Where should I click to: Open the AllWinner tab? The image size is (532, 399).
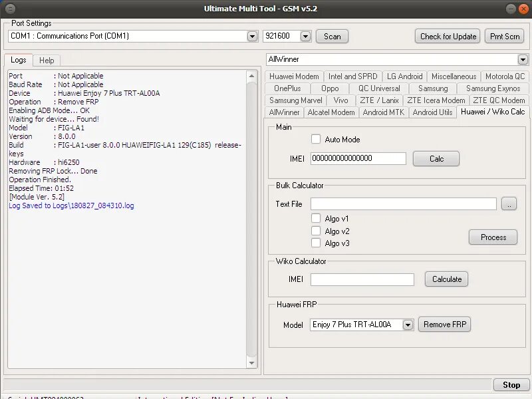284,112
